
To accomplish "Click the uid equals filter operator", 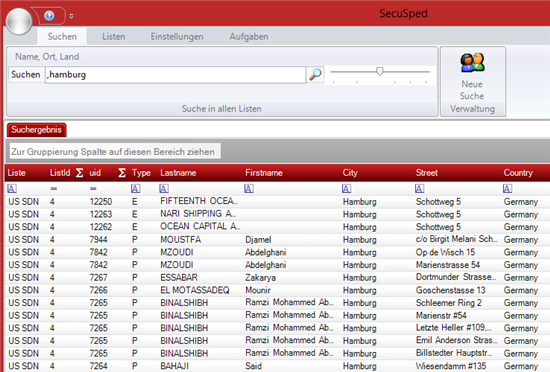I will [93, 189].
